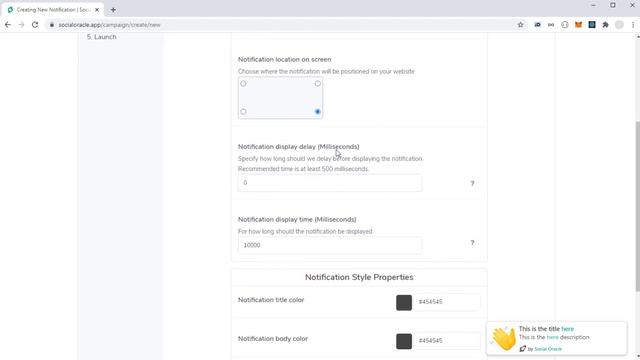Open help icon beside display time field
Screen dimensions: 640x360
[472, 243]
